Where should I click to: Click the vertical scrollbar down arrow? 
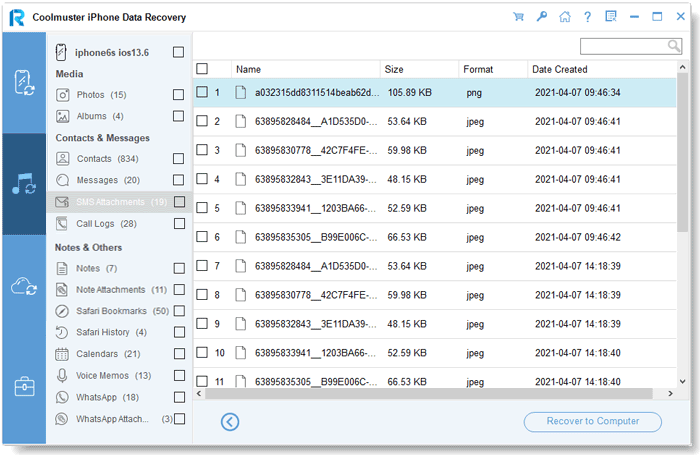click(x=682, y=381)
